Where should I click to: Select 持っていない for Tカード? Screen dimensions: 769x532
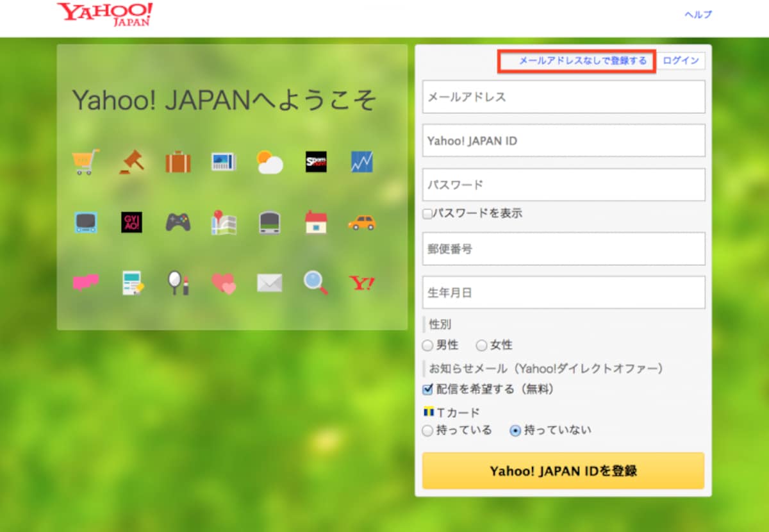tap(515, 431)
